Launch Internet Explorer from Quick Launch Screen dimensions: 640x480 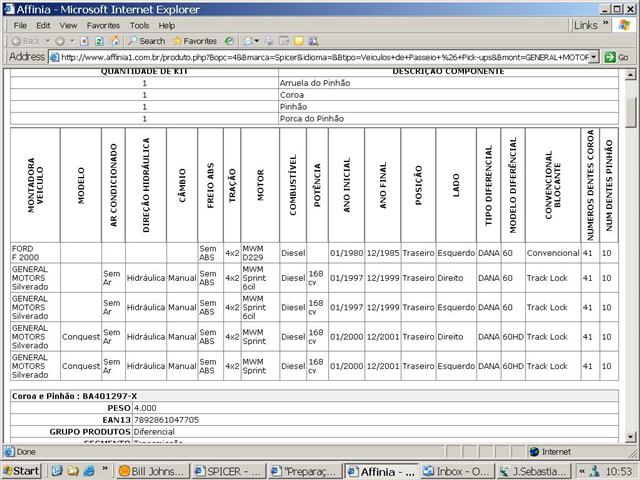(x=89, y=471)
